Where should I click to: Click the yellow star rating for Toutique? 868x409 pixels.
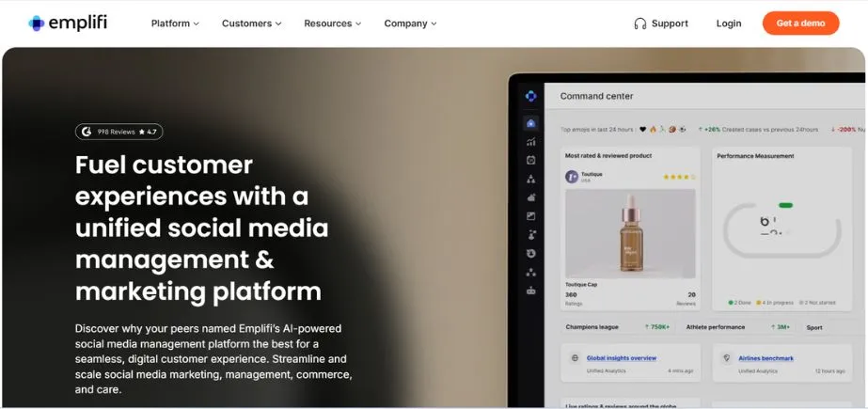click(x=679, y=177)
